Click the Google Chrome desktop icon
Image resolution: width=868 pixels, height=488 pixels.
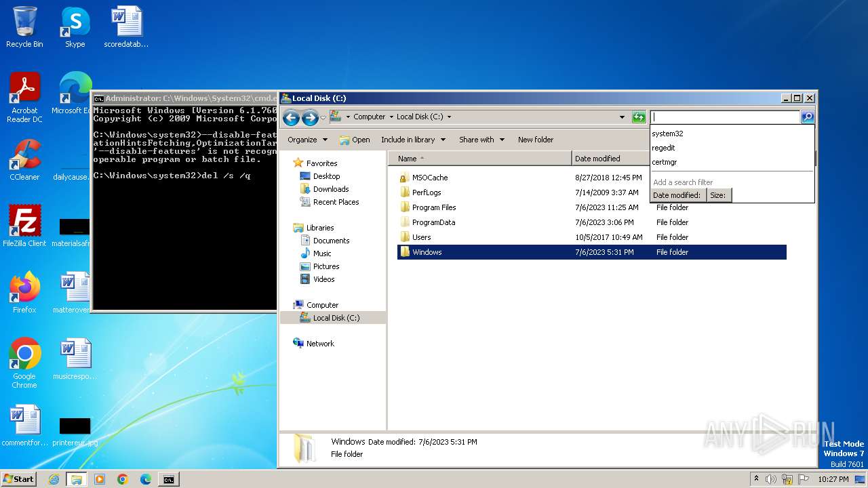[x=24, y=363]
